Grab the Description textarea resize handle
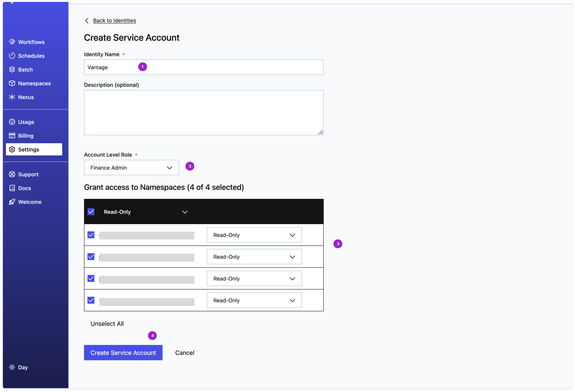 pyautogui.click(x=321, y=132)
